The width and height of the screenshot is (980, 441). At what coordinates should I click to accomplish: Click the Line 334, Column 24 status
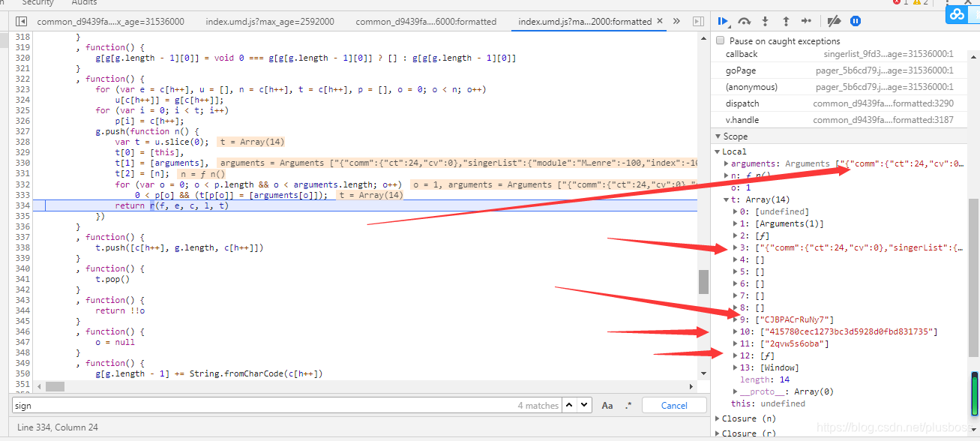tap(58, 427)
